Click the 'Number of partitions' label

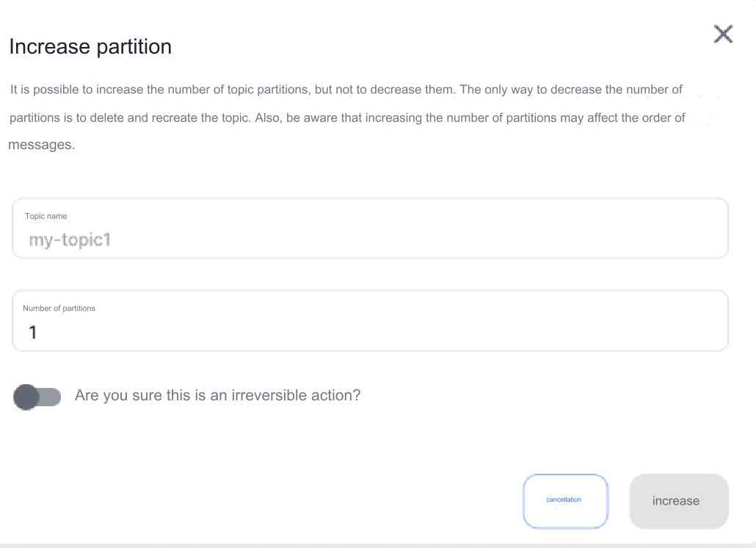[59, 308]
